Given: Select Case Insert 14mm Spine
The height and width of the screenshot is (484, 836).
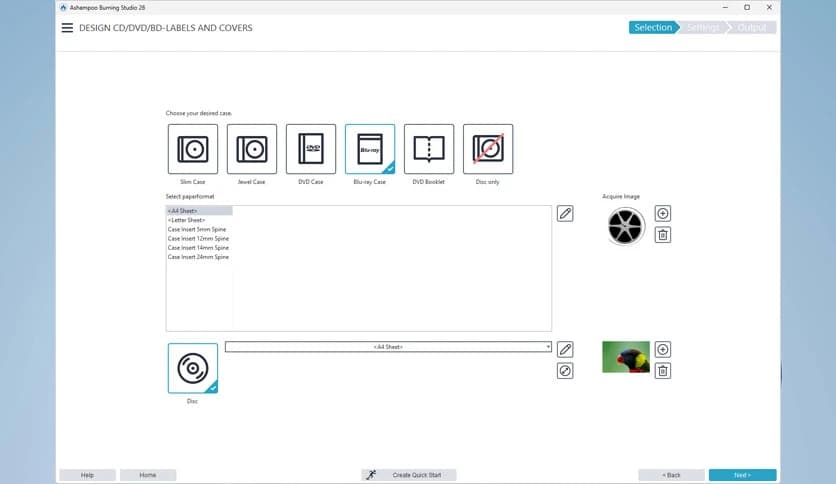Looking at the screenshot, I should (199, 248).
